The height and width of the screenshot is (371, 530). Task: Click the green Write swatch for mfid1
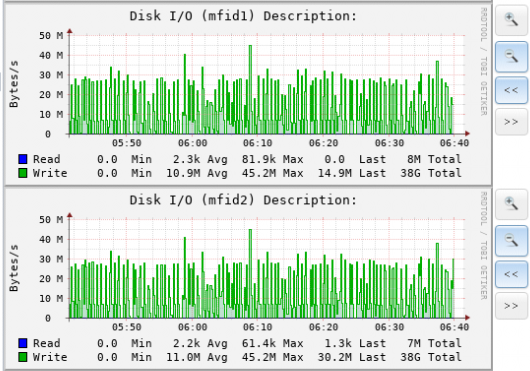click(x=23, y=173)
